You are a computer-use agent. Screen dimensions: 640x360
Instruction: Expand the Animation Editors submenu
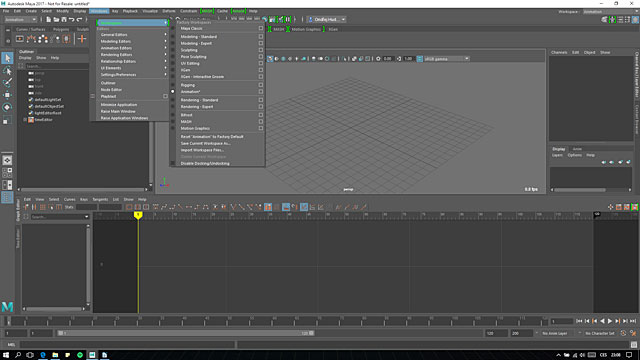click(x=133, y=48)
